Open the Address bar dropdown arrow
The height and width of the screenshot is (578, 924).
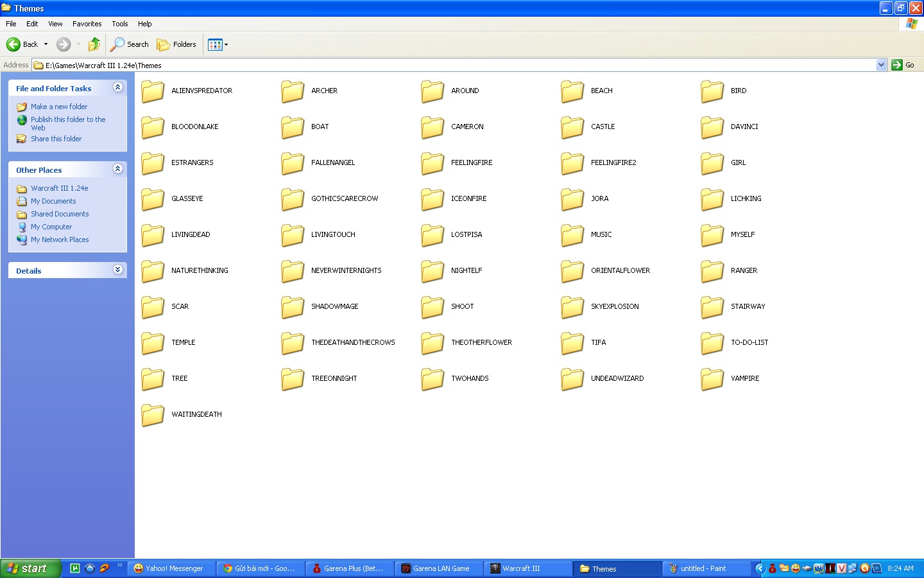point(881,65)
